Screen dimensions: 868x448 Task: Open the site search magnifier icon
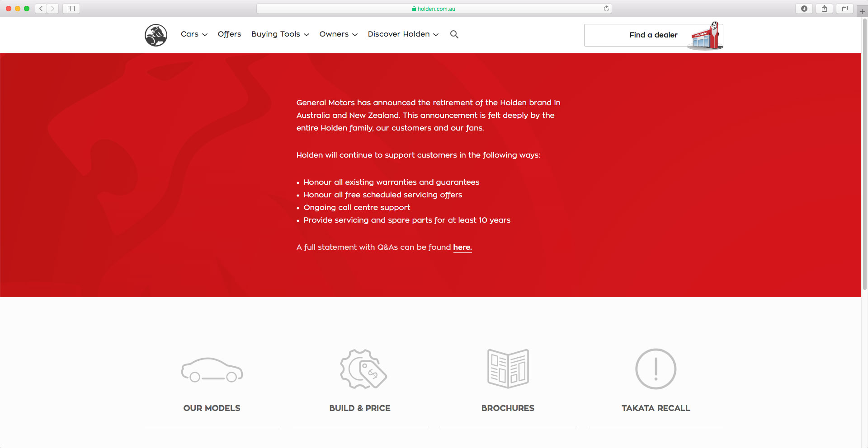pos(454,34)
